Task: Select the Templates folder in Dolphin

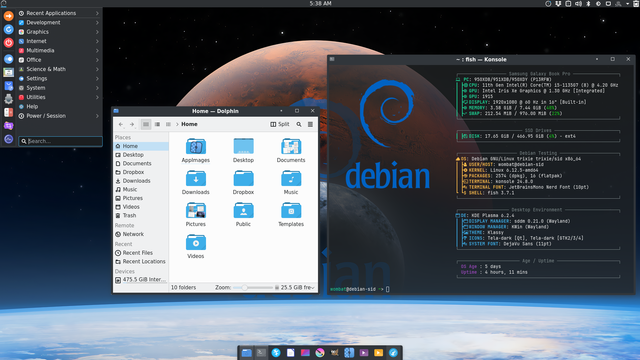Action: (x=291, y=215)
